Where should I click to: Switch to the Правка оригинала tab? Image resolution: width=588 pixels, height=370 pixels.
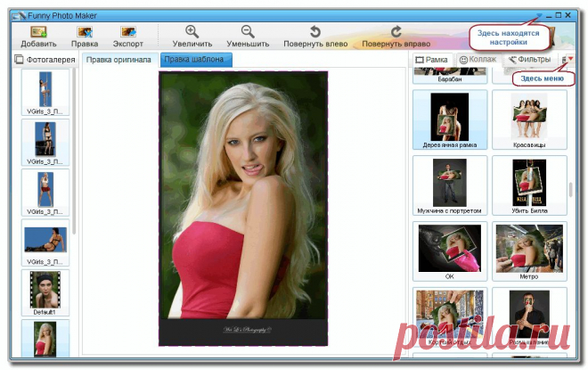pyautogui.click(x=118, y=60)
